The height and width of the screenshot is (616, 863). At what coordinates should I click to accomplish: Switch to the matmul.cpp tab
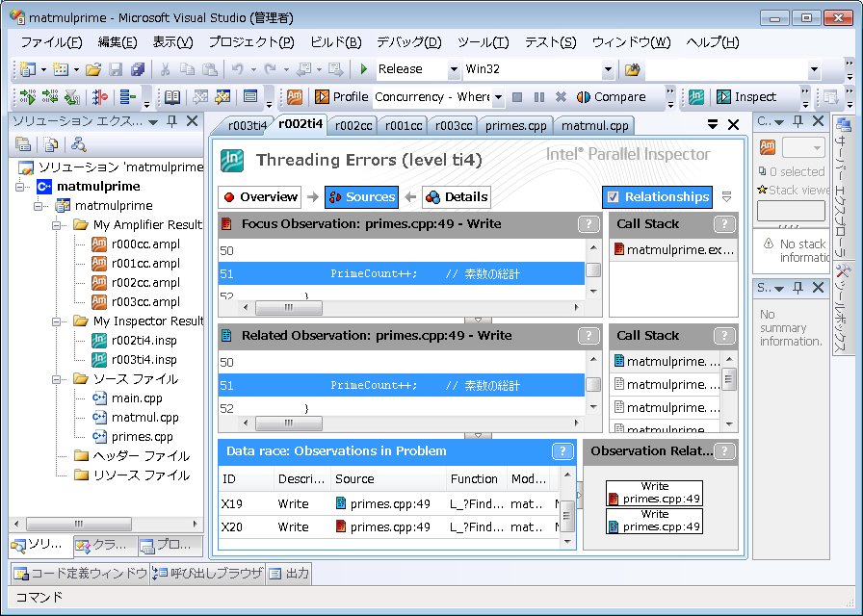(594, 126)
